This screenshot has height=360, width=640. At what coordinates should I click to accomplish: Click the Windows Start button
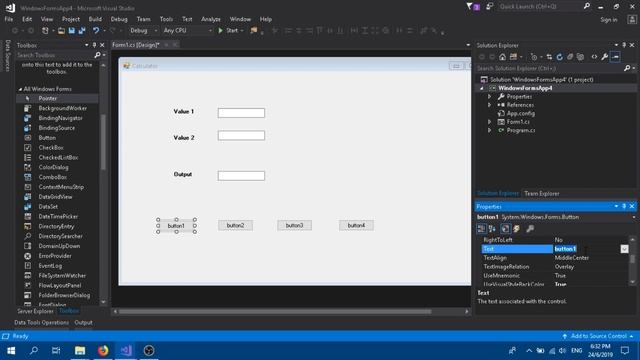tap(11, 351)
